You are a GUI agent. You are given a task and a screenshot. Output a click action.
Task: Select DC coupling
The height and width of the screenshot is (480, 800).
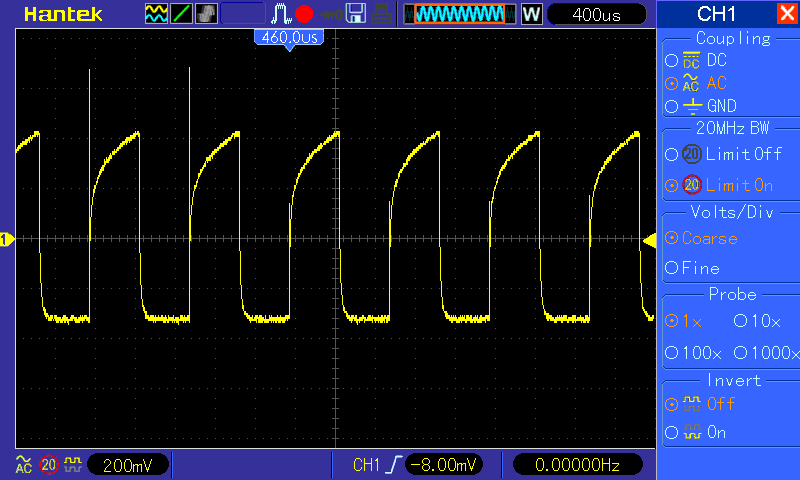[696, 60]
